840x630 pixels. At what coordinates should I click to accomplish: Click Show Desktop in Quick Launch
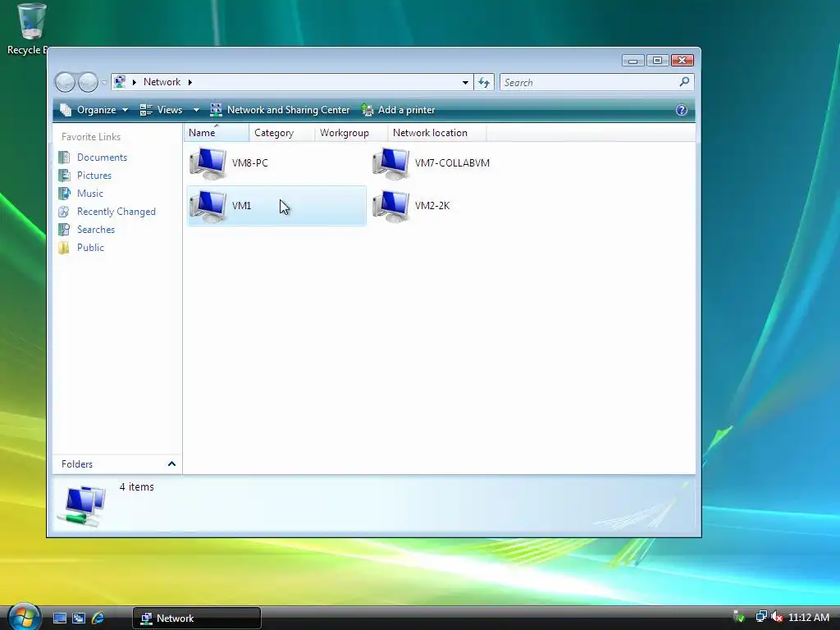pos(59,618)
